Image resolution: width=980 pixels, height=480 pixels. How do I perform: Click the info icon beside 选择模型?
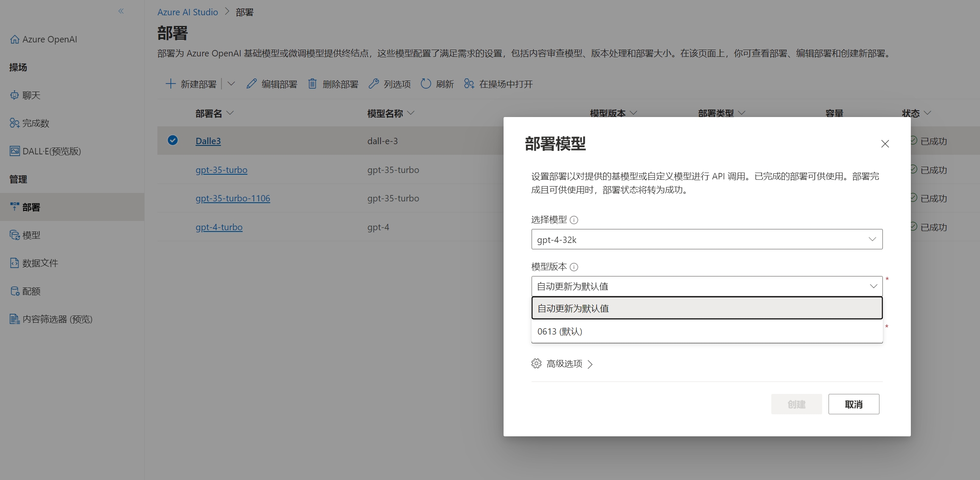tap(574, 220)
